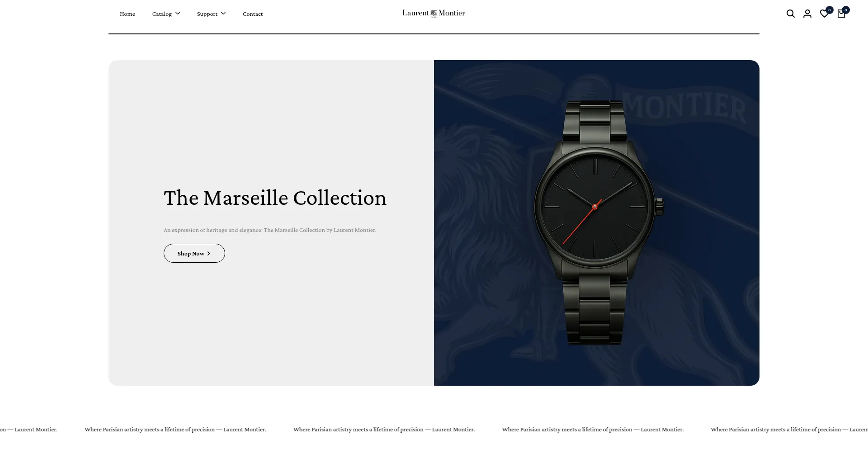Open the wishlist heart icon

pos(824,14)
